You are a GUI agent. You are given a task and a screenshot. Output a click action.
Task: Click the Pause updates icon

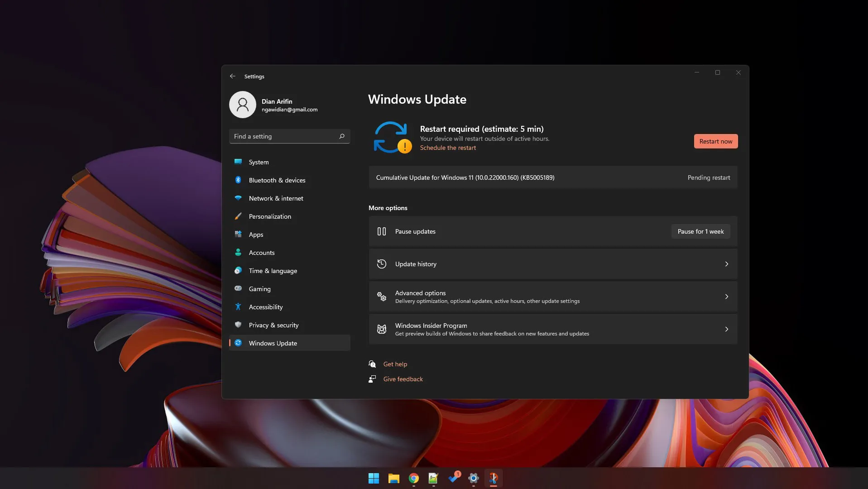click(x=382, y=231)
